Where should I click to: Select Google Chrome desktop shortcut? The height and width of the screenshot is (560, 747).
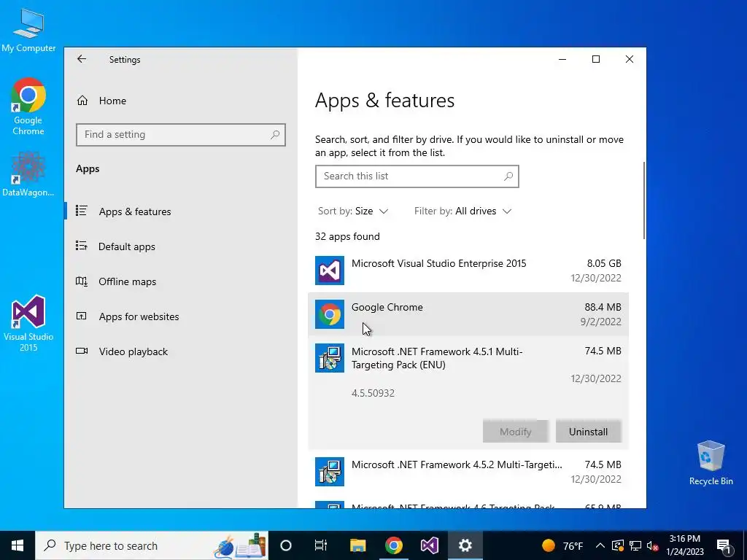(28, 106)
